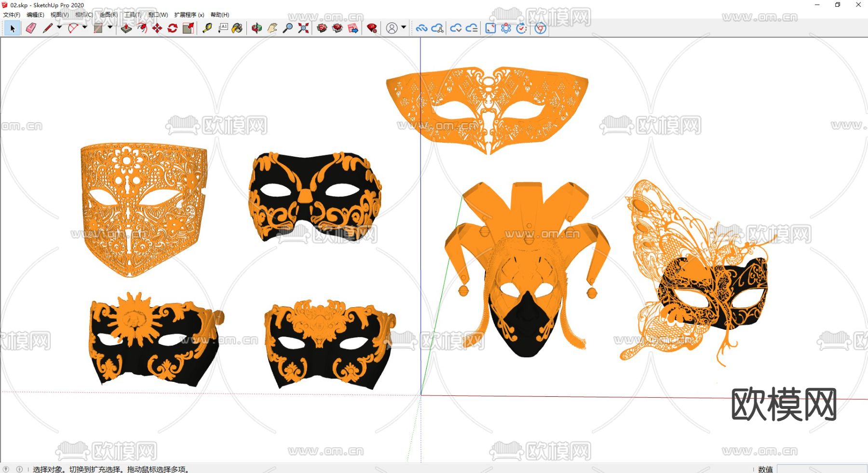Expand the arc tool dropdown arrow
868x473 pixels.
coord(85,27)
